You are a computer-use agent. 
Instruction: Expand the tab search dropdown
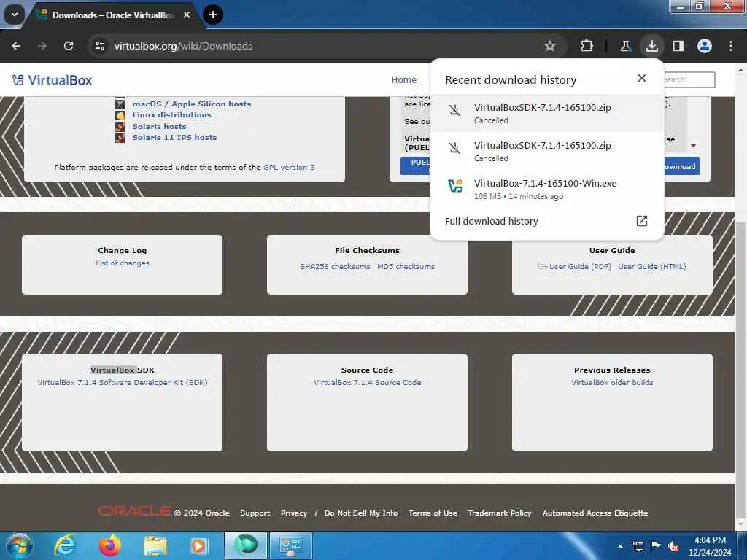coord(15,15)
